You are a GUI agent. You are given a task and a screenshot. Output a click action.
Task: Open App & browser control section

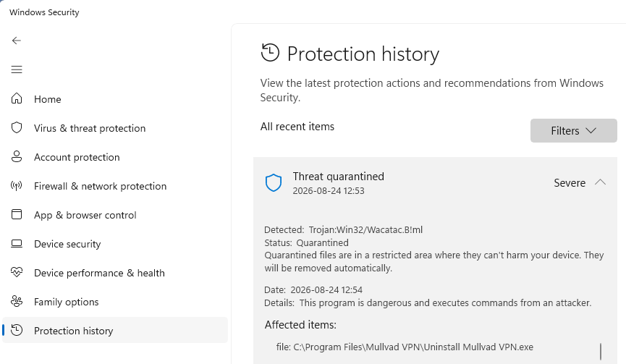pyautogui.click(x=115, y=215)
